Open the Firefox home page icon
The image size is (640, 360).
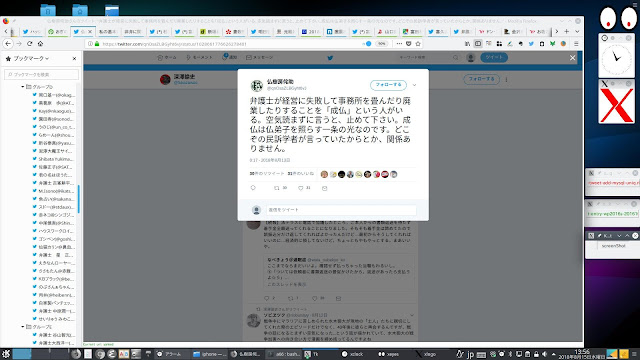click(40, 44)
